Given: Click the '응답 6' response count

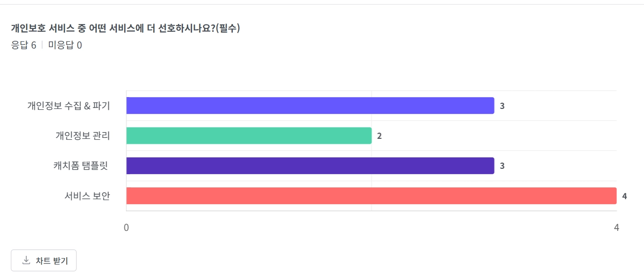Looking at the screenshot, I should [24, 45].
